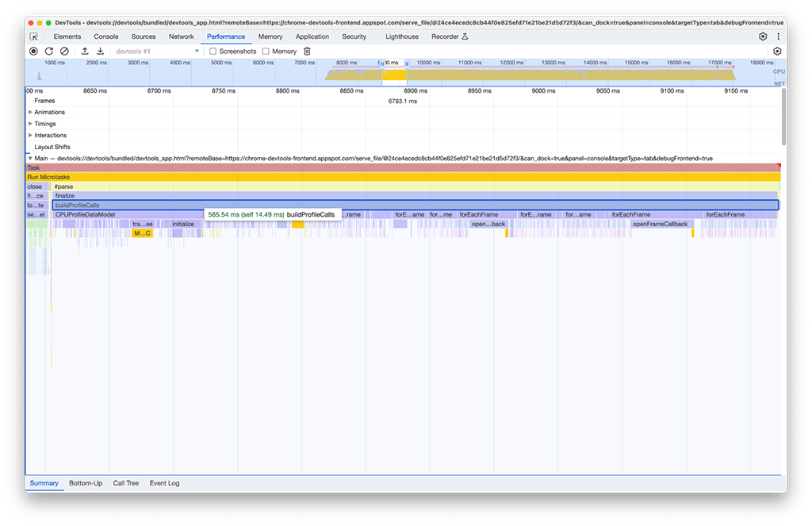
Task: Save the current performance profile
Action: point(99,51)
